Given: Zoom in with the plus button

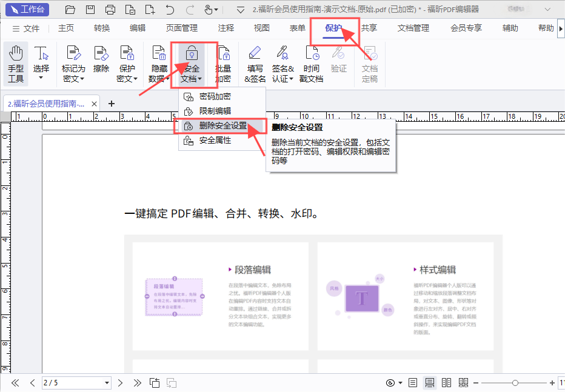Looking at the screenshot, I should [x=552, y=383].
